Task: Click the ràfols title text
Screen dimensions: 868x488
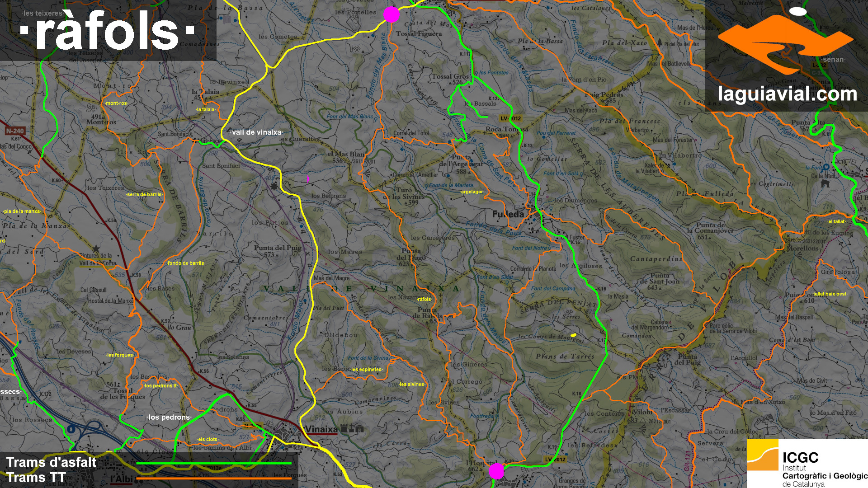Action: point(108,31)
